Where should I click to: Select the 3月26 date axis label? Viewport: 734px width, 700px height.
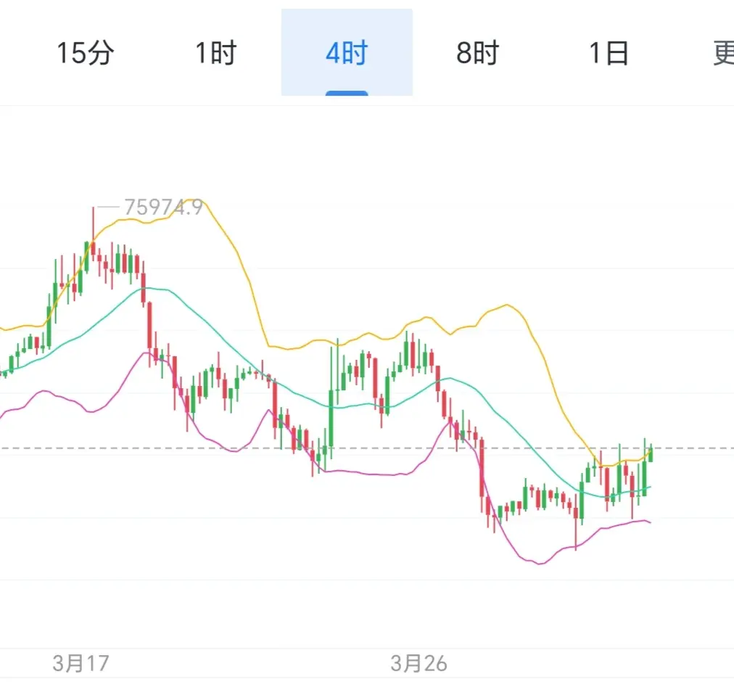419,663
